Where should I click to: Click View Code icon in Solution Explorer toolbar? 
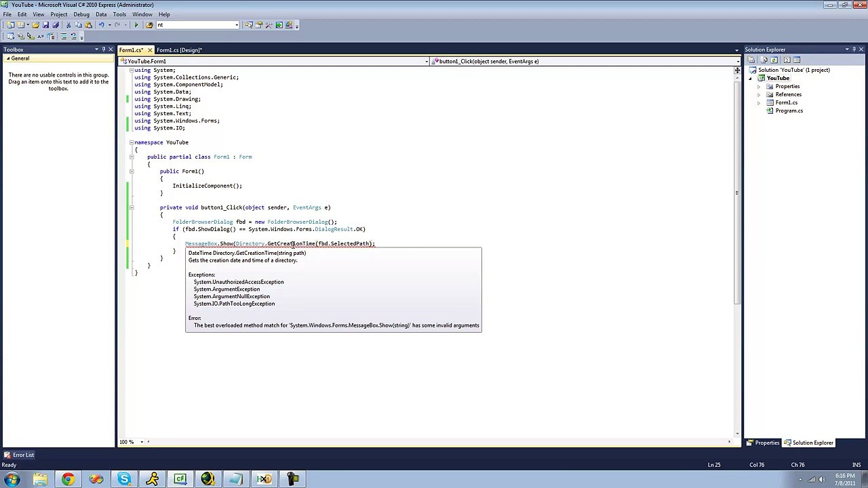click(787, 60)
